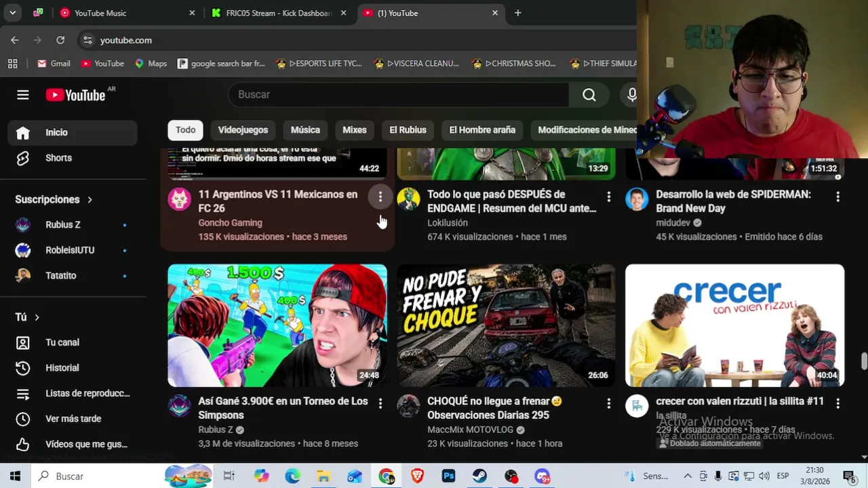868x488 pixels.
Task: Select the El Hombre araña filter chip
Action: (482, 130)
